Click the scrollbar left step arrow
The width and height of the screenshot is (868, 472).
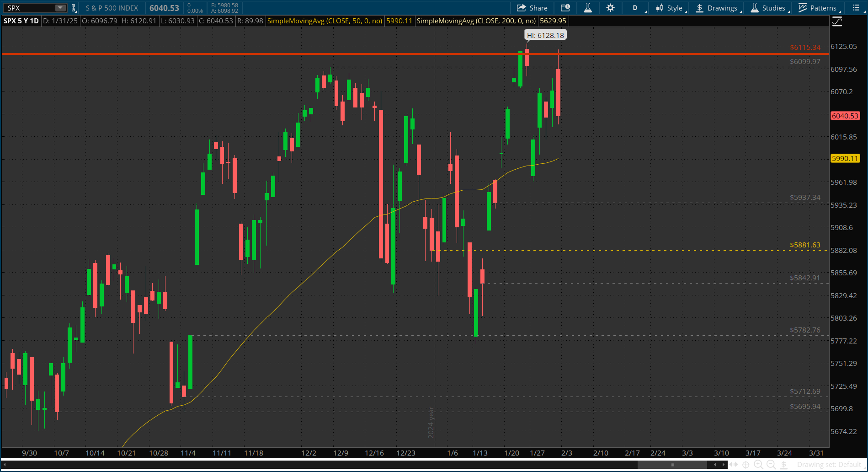pos(715,465)
